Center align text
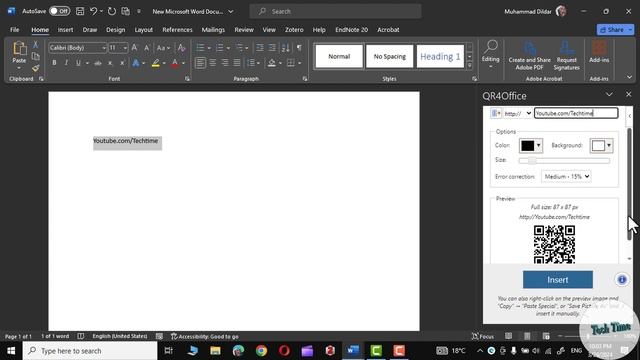 213,63
